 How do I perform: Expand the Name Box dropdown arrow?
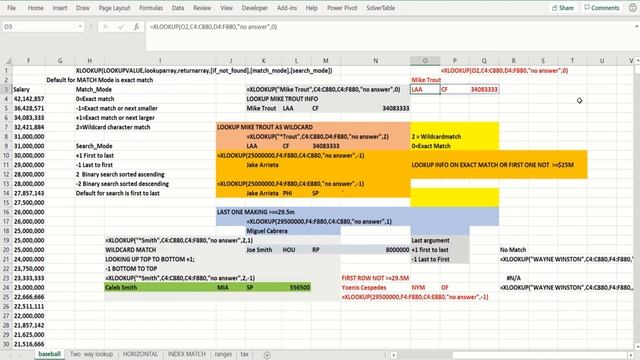click(x=80, y=27)
